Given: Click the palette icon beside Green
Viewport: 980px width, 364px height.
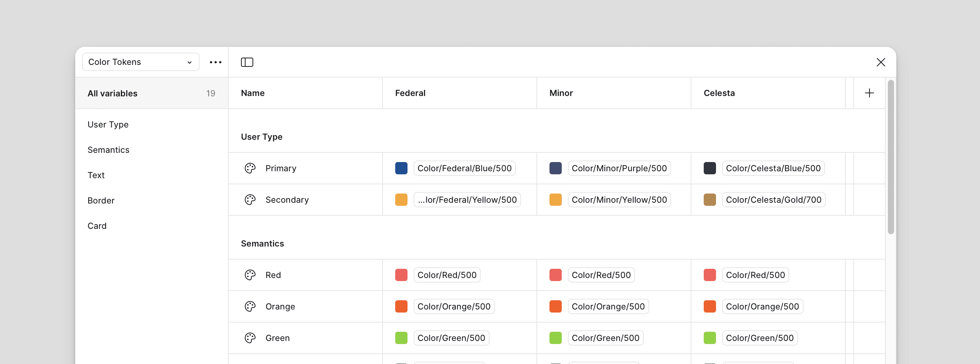Looking at the screenshot, I should pos(250,338).
